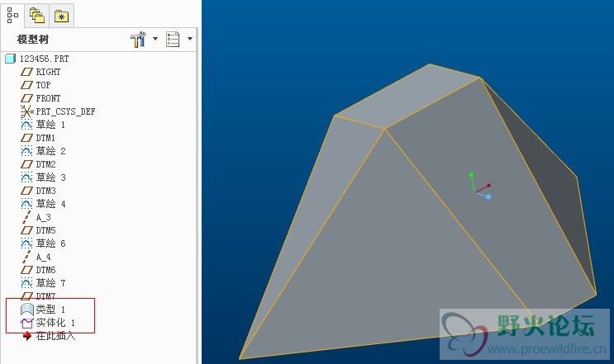This screenshot has width=614, height=364.
Task: Switch to the Model Tree tab
Action: click(x=12, y=15)
